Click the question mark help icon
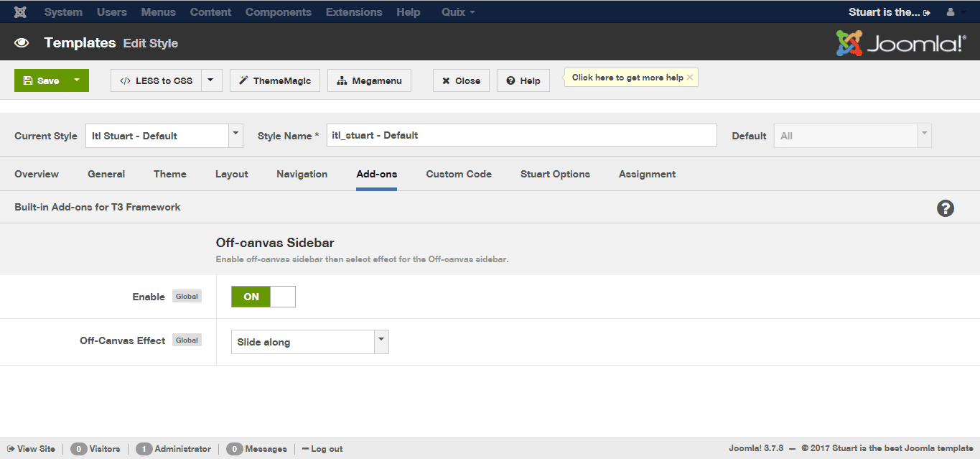The height and width of the screenshot is (459, 980). [x=946, y=208]
